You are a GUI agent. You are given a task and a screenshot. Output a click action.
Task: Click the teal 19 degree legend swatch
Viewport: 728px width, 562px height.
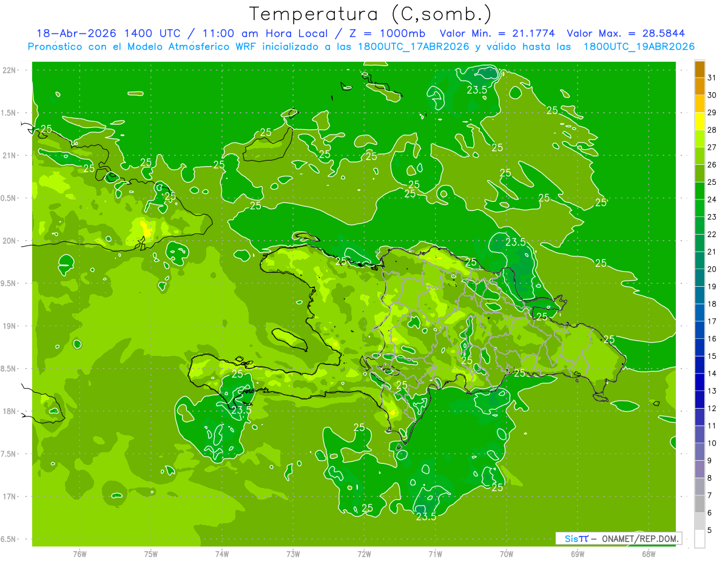pos(699,278)
